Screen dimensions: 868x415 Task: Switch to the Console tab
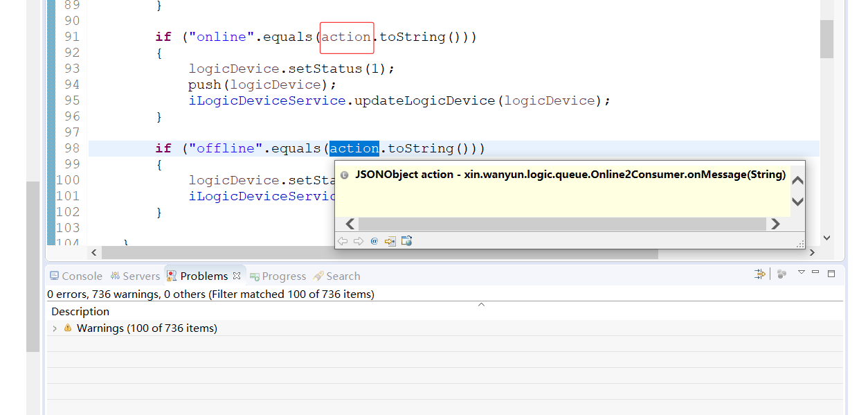[x=76, y=276]
